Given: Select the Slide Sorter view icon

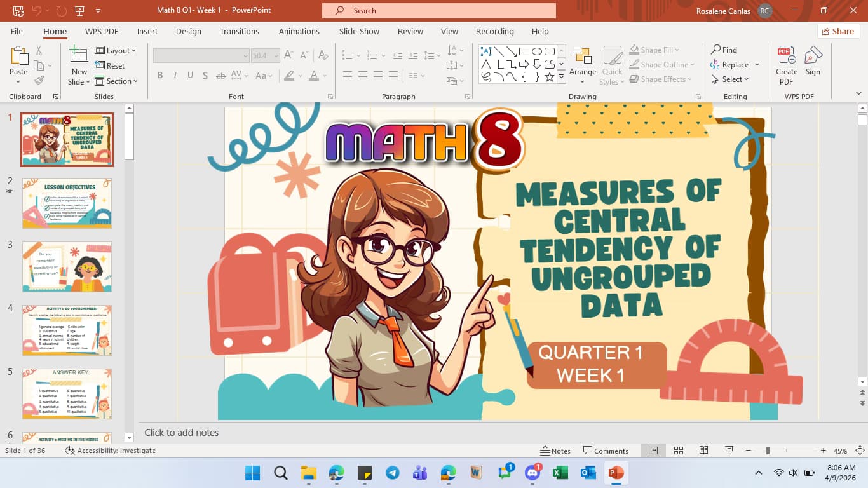Looking at the screenshot, I should point(679,451).
